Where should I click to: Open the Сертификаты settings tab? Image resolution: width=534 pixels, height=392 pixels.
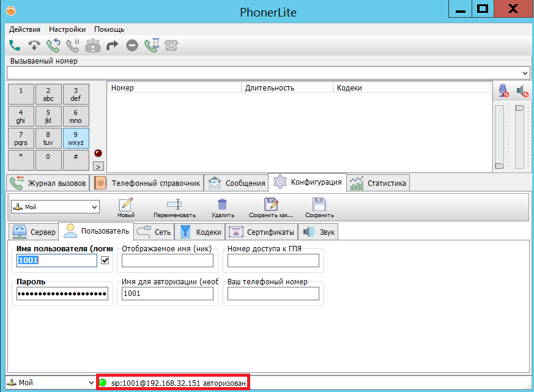[262, 232]
